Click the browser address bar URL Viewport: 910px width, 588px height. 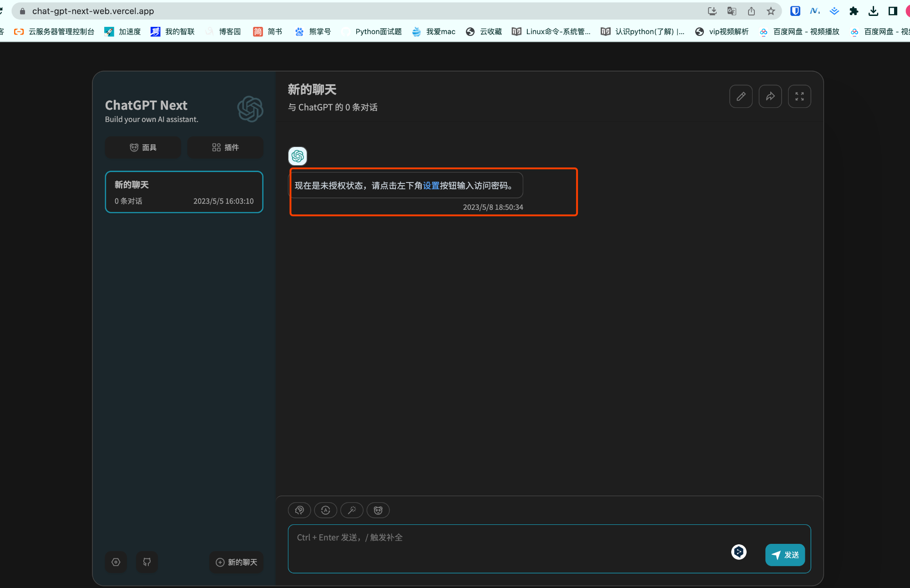click(93, 11)
